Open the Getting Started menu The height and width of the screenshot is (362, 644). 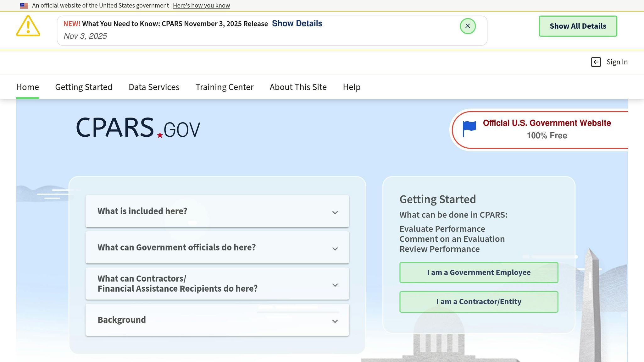pyautogui.click(x=84, y=87)
